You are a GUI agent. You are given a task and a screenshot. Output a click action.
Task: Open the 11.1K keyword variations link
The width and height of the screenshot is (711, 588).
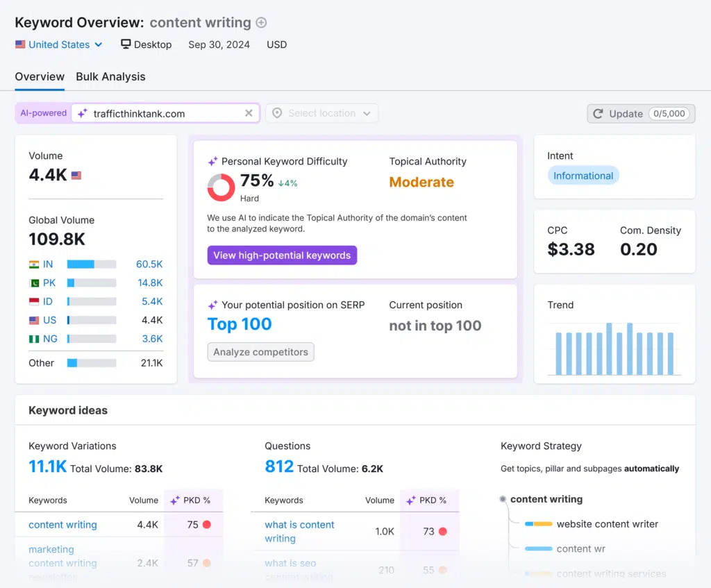pyautogui.click(x=47, y=467)
